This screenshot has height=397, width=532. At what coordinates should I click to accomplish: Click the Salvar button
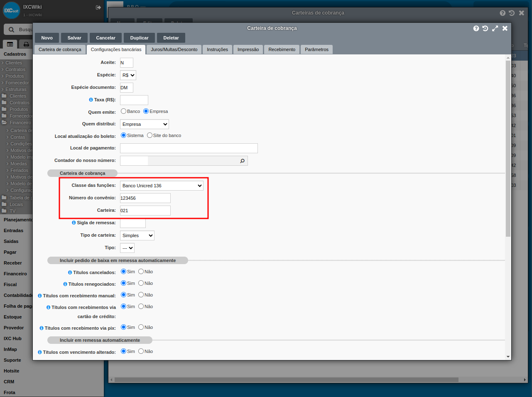point(74,38)
